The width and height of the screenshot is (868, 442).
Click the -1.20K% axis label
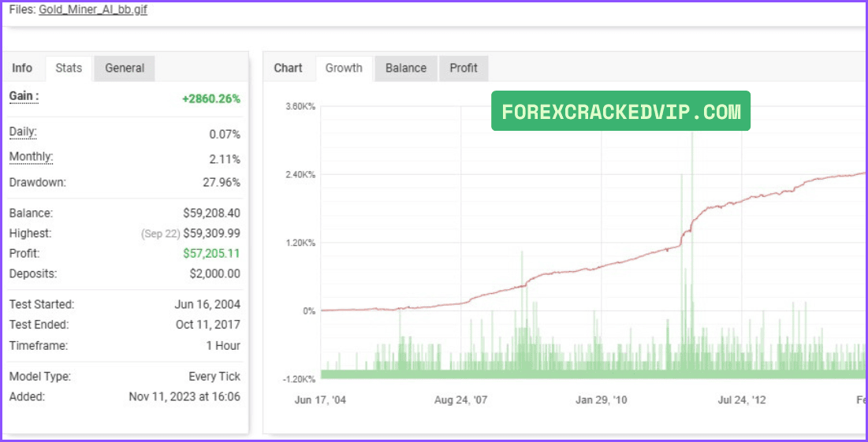300,380
